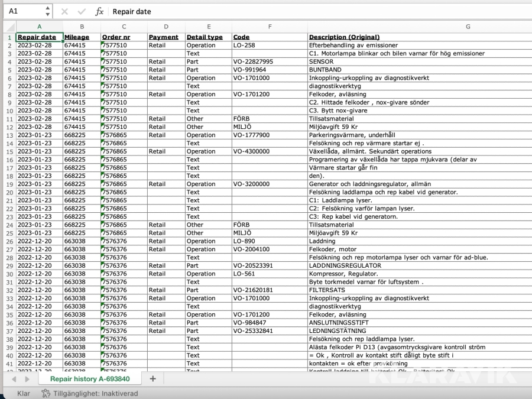Click the next sheet arrow
This screenshot has width=532, height=399.
point(28,379)
